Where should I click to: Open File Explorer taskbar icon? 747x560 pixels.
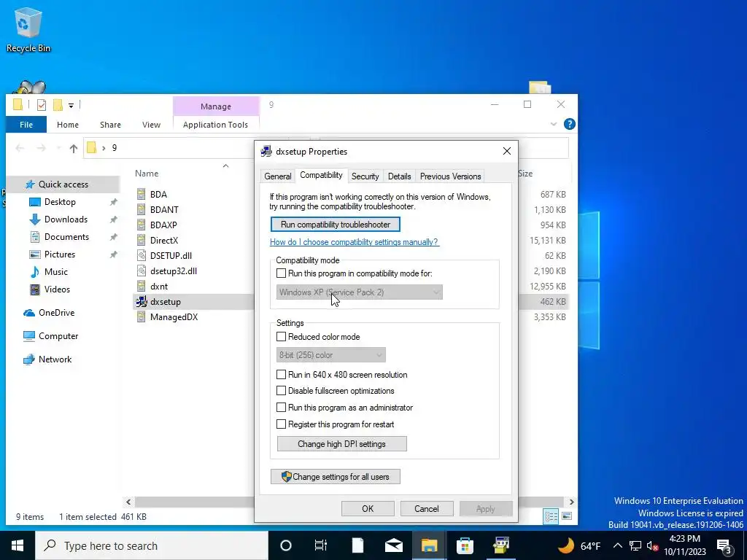point(429,545)
